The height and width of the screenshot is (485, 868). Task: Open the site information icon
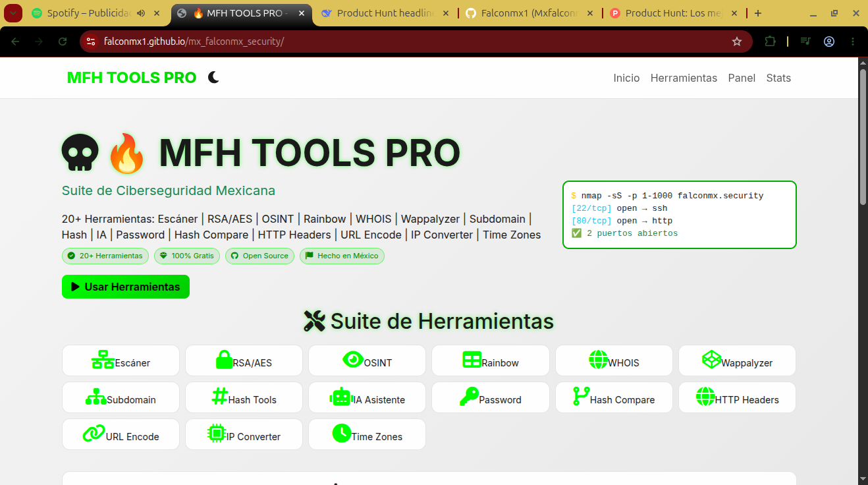[92, 42]
